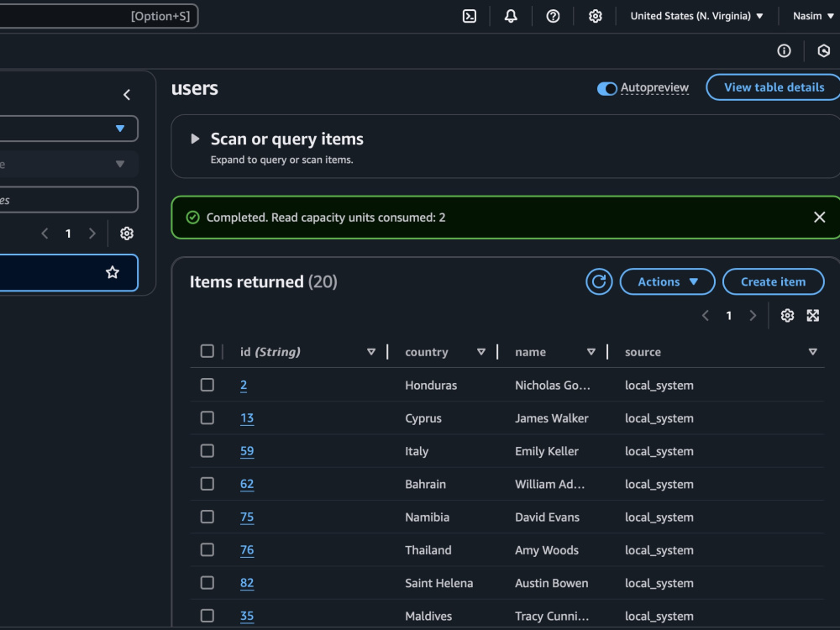Check the row for id 82
Image resolution: width=840 pixels, height=630 pixels.
(207, 582)
